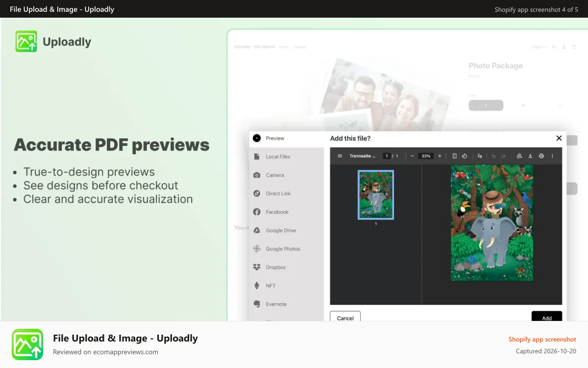
Task: Click the Uploadly app icon in footer
Action: pyautogui.click(x=27, y=344)
